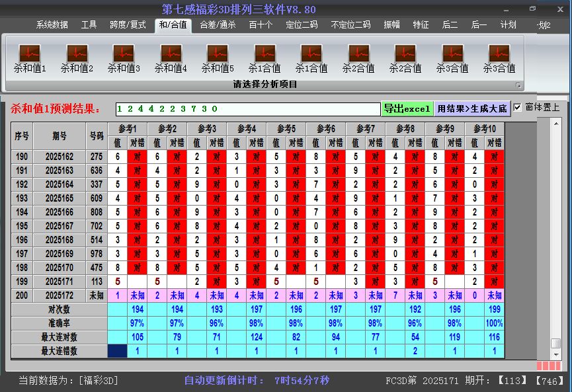572x392 pixels.
Task: Click the table scrollbar up arrow
Action: click(556, 124)
